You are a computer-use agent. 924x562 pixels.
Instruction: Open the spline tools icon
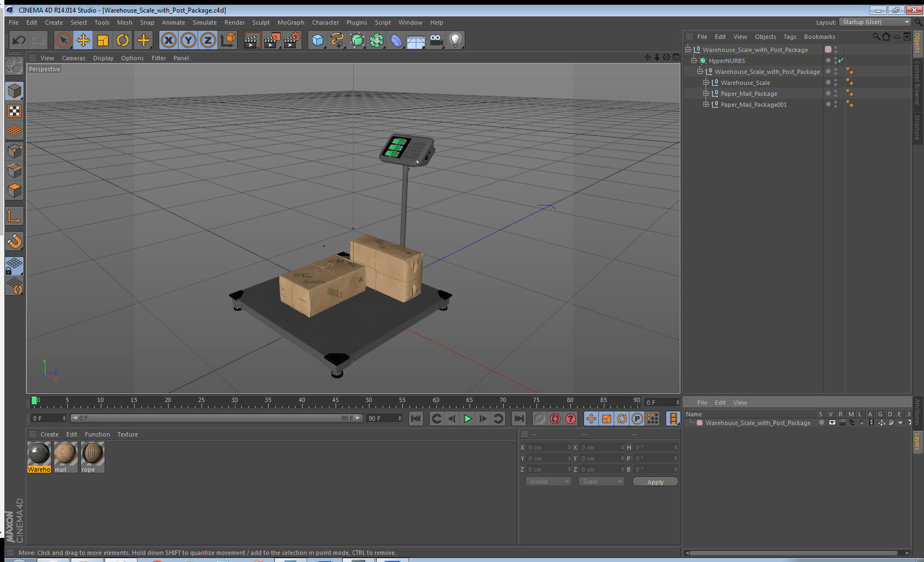tap(338, 40)
